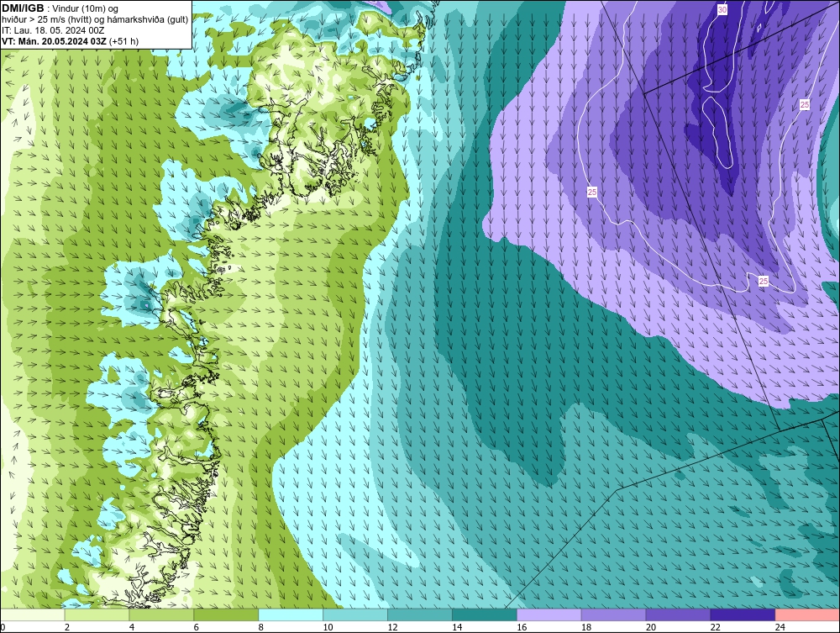840x633 pixels.
Task: Click the legend scale value '4'
Action: (132, 627)
